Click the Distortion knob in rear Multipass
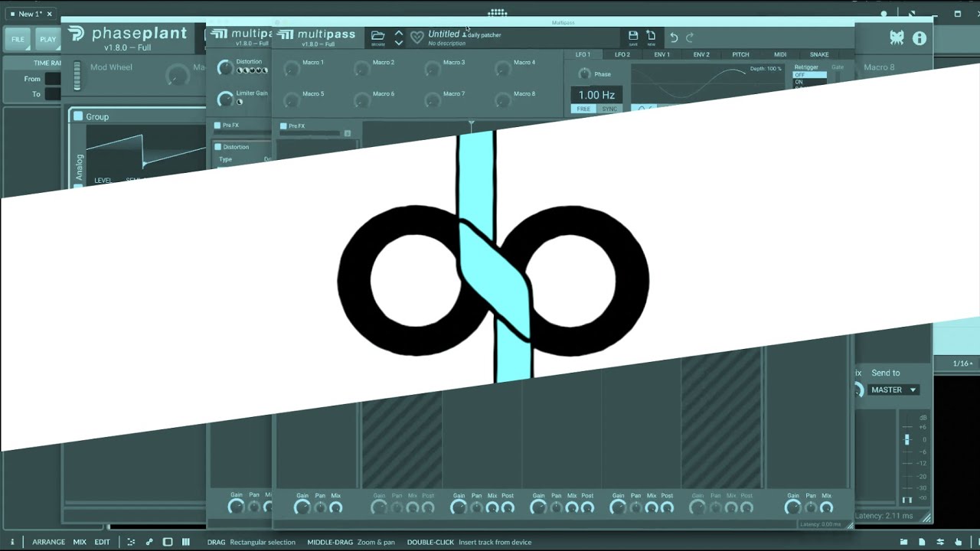This screenshot has width=980, height=551. pos(224,68)
